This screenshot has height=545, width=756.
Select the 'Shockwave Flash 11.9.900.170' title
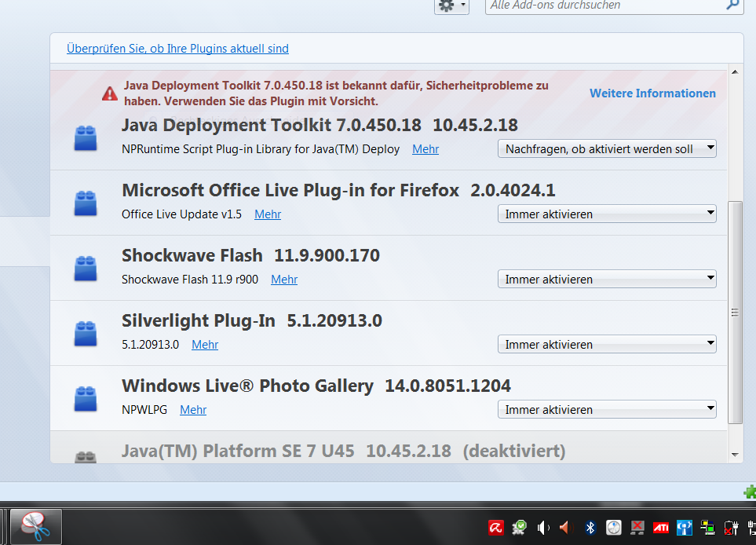tap(250, 256)
